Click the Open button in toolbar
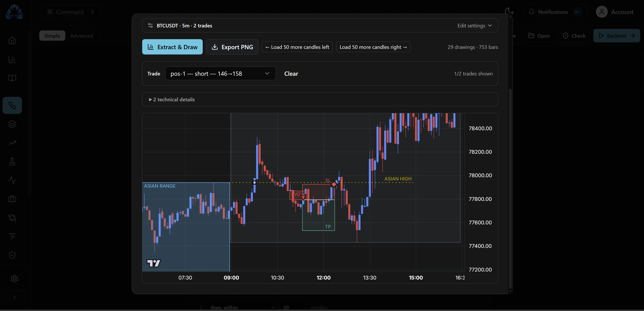Viewport: 644px width, 311px height. [539, 36]
